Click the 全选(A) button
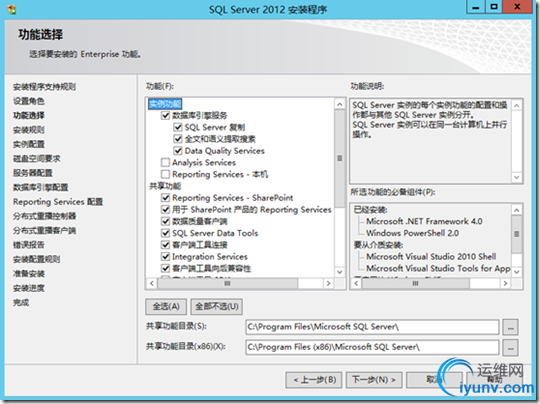The image size is (540, 404). coord(166,307)
